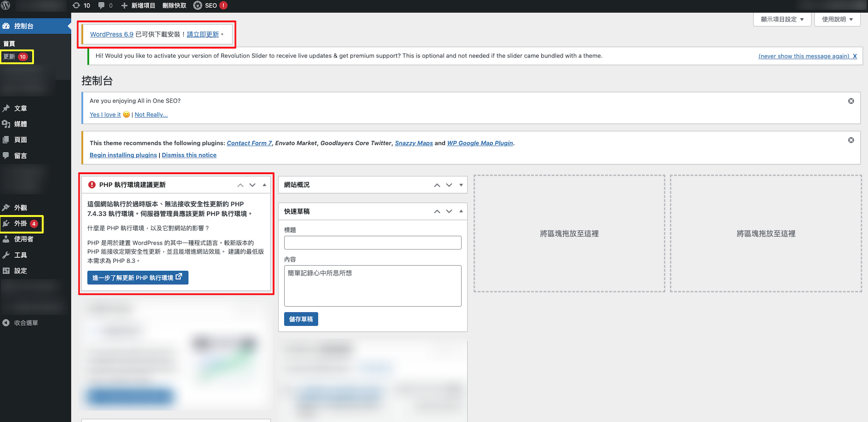Go to 首頁 in the sidebar
This screenshot has height=422, width=868.
coord(9,43)
